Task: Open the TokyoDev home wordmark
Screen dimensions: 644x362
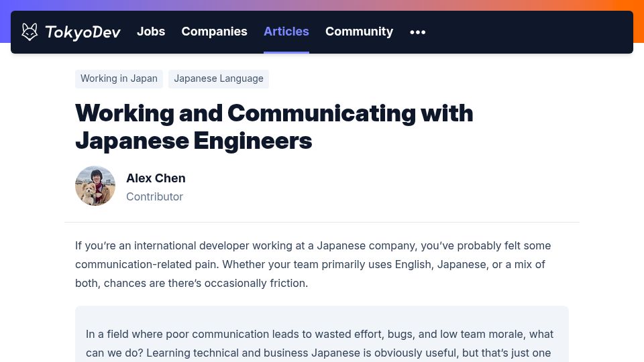Action: tap(83, 32)
